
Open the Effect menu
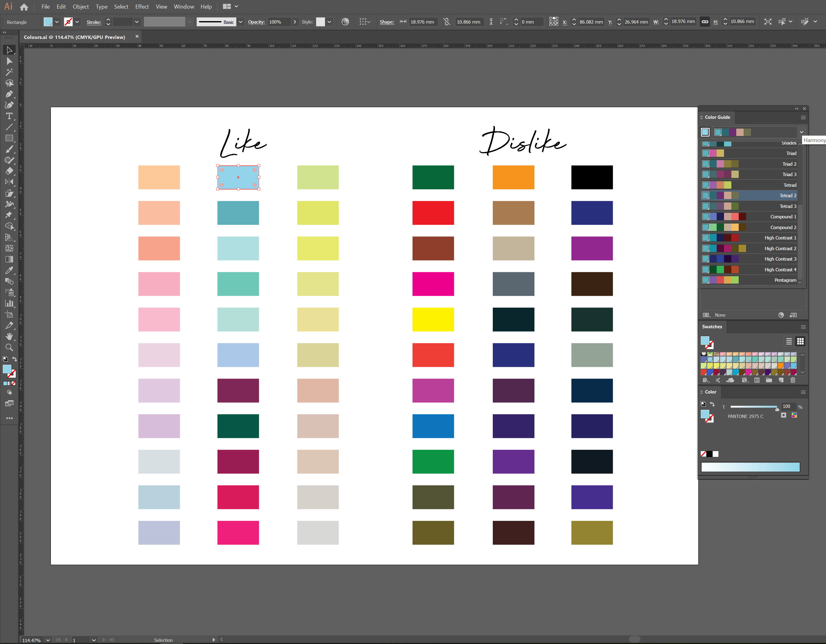click(142, 6)
